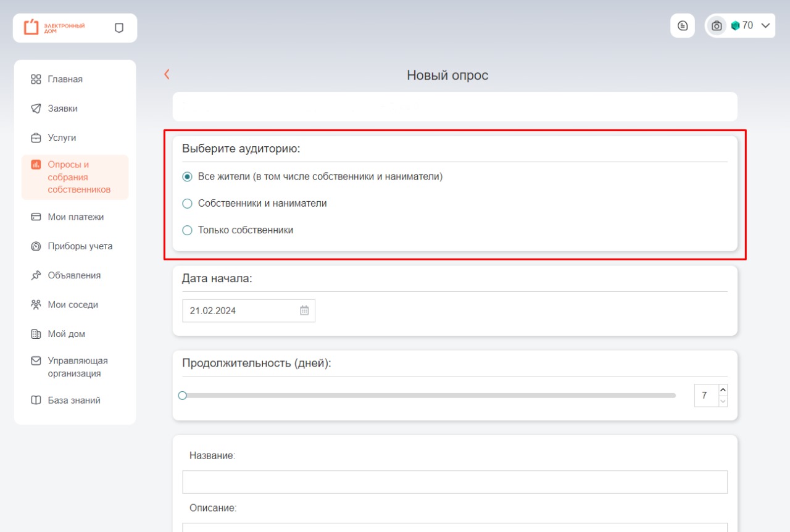
Task: Click the green cube points icon
Action: pos(735,26)
